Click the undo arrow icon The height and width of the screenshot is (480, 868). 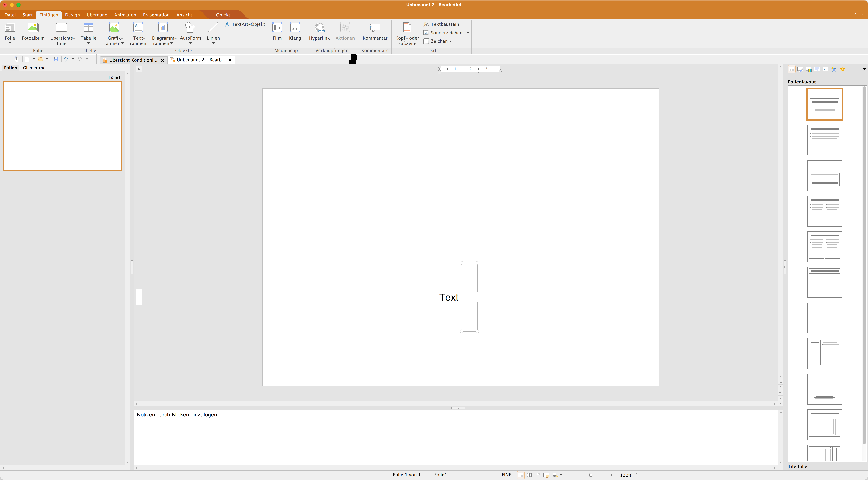pos(66,59)
